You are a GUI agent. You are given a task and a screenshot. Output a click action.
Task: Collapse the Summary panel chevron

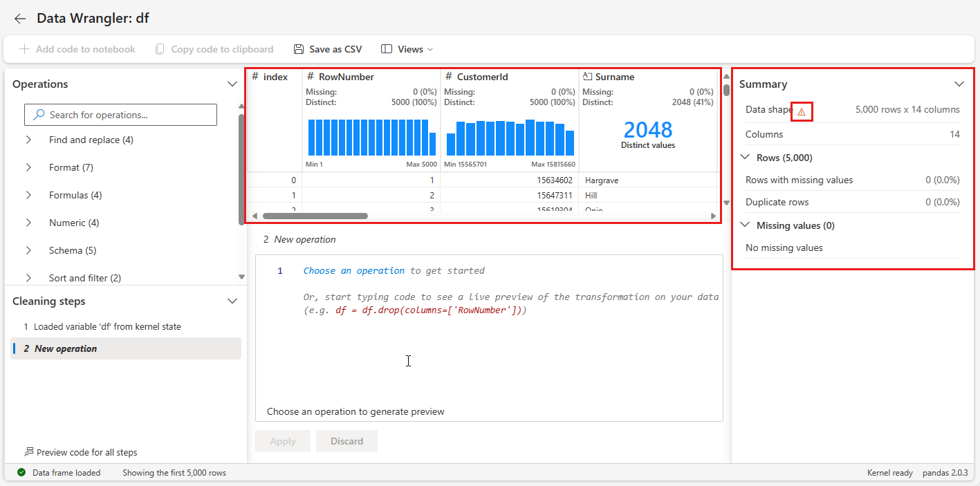click(x=959, y=84)
